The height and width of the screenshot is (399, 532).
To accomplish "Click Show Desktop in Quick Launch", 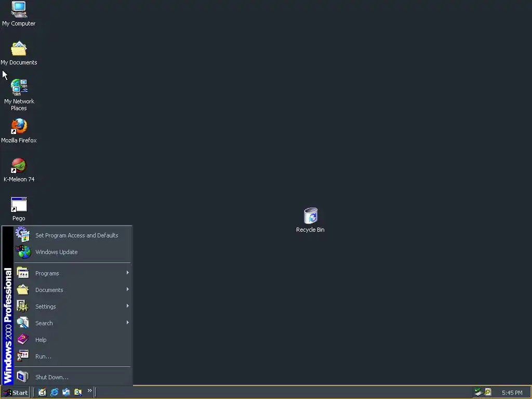I will [42, 392].
